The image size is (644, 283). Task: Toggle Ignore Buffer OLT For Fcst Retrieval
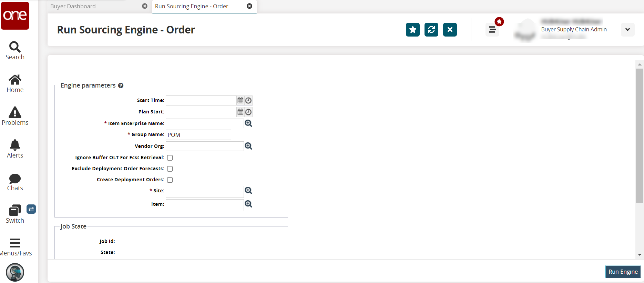170,158
